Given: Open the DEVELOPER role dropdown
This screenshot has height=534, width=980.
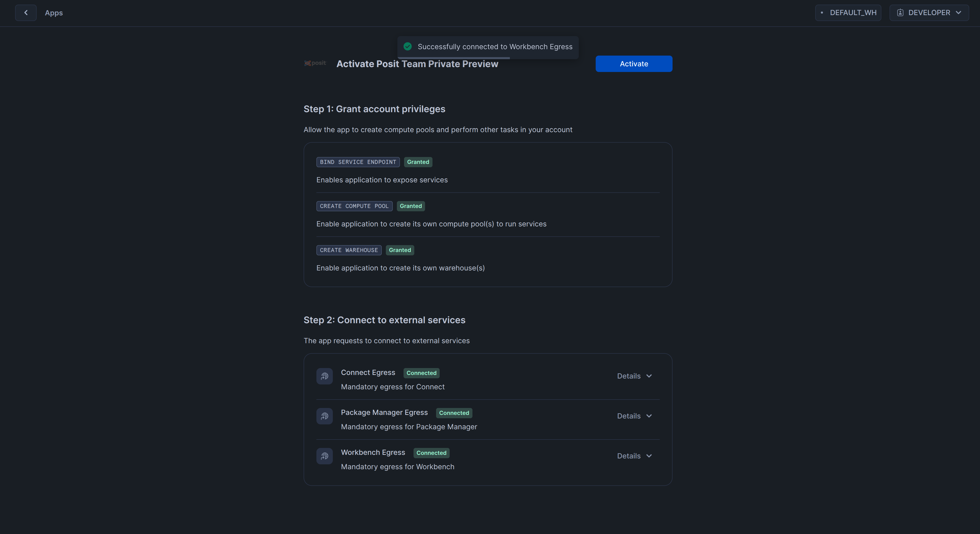Looking at the screenshot, I should (929, 13).
